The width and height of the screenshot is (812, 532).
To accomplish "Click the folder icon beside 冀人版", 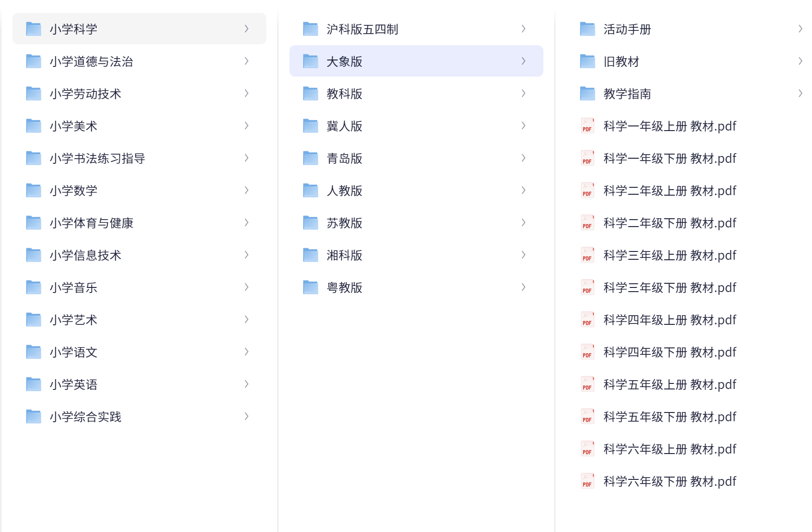I will pos(311,126).
